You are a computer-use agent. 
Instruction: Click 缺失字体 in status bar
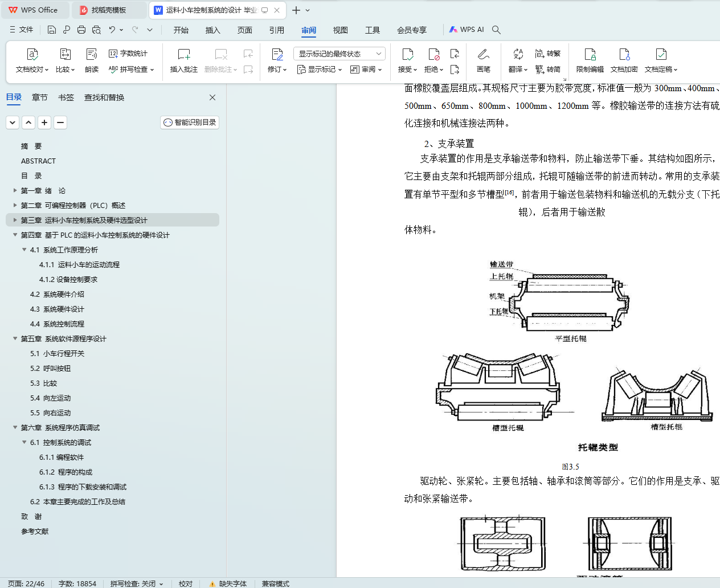click(228, 583)
